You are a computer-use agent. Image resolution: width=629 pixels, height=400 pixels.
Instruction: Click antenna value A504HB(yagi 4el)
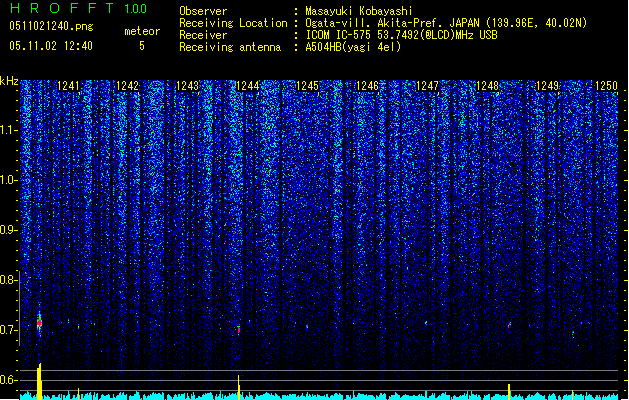353,47
